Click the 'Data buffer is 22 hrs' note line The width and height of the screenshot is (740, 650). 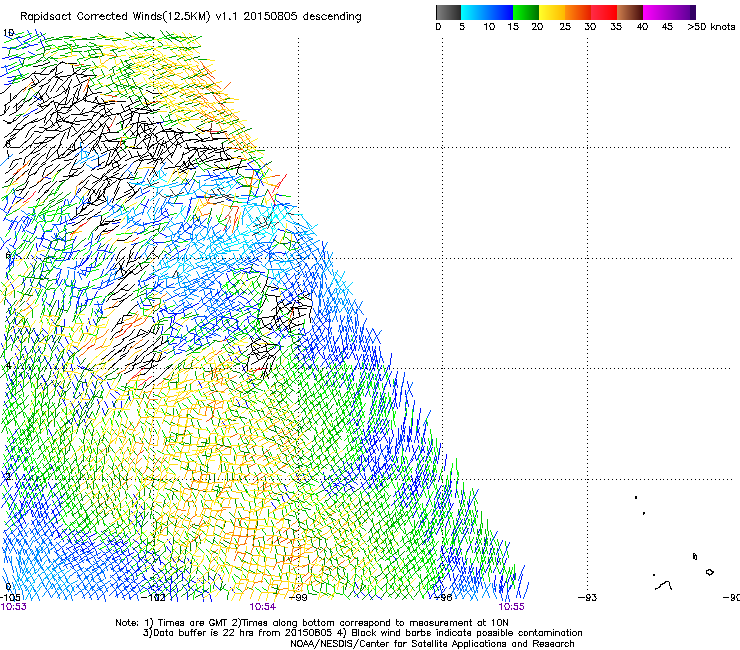[x=362, y=633]
